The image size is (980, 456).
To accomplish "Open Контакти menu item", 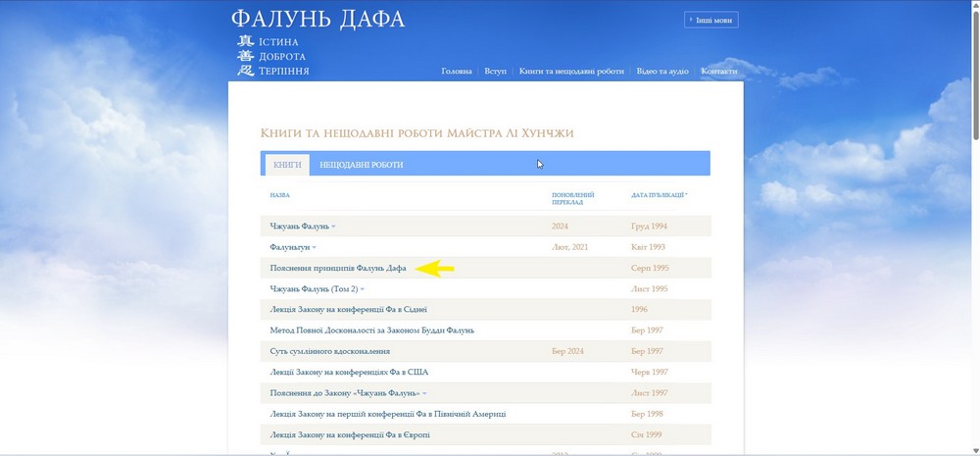I will click(718, 72).
